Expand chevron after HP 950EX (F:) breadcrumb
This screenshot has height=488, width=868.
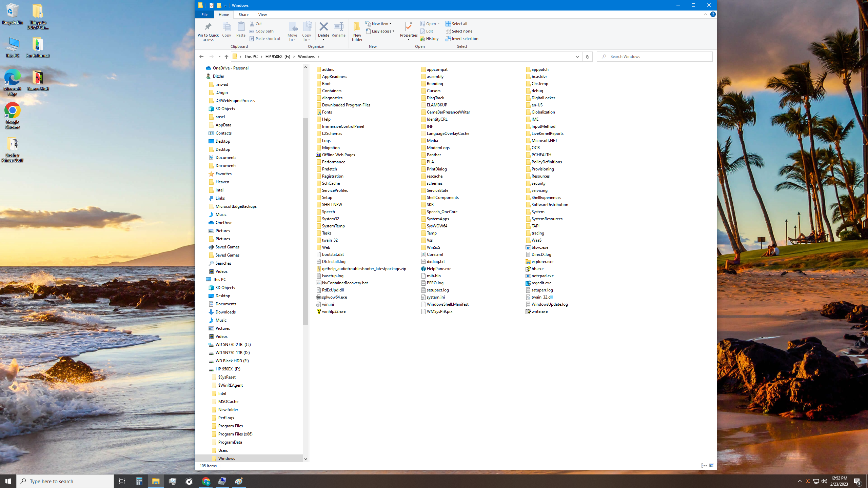click(294, 57)
